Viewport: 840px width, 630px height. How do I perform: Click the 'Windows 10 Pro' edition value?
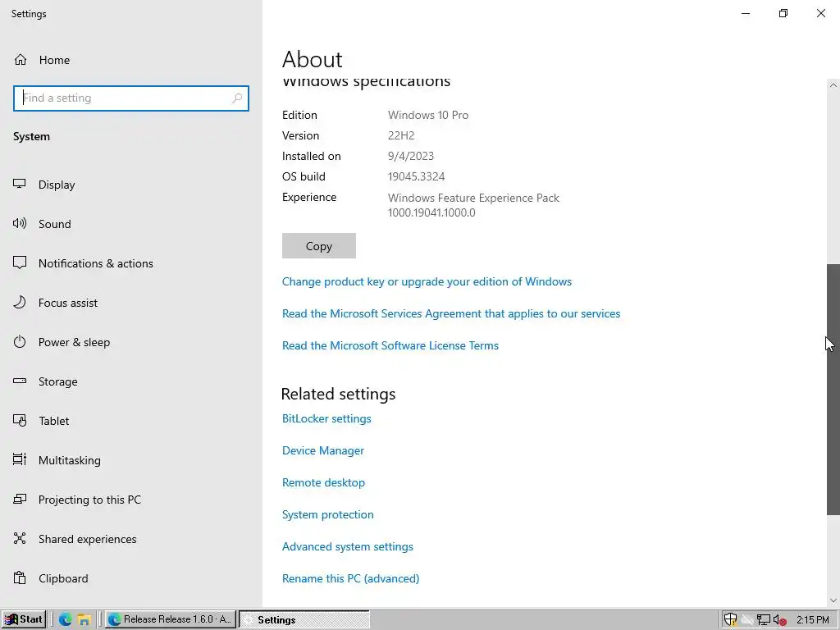[428, 115]
